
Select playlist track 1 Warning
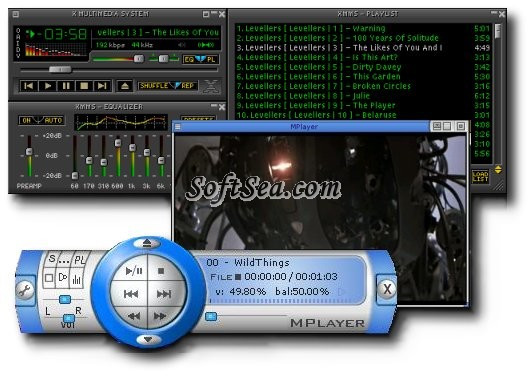[363, 28]
